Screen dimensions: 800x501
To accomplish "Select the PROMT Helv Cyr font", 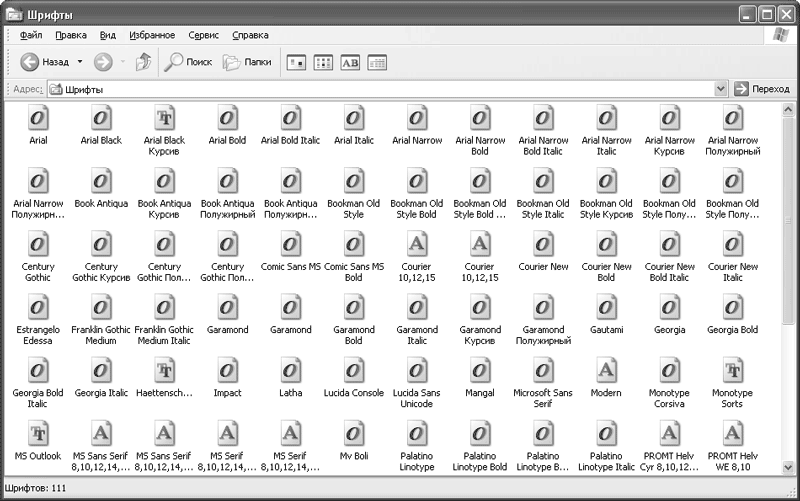I will [669, 447].
